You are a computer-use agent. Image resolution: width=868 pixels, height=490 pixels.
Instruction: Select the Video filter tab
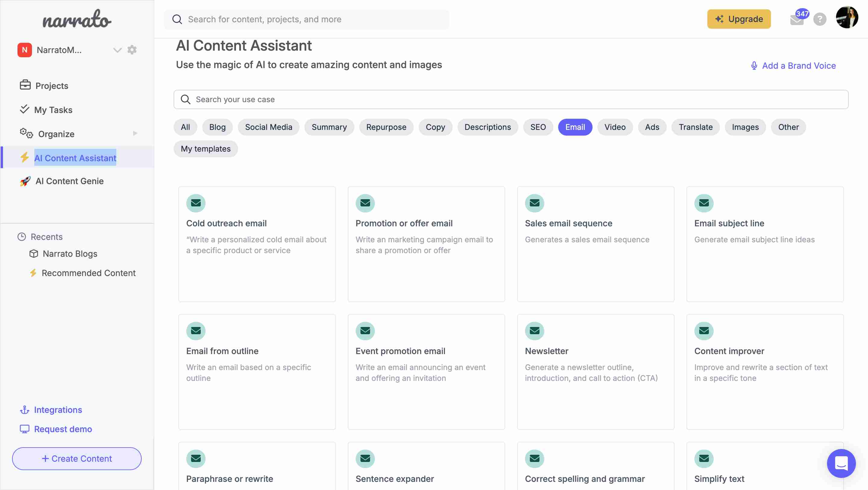pyautogui.click(x=615, y=127)
